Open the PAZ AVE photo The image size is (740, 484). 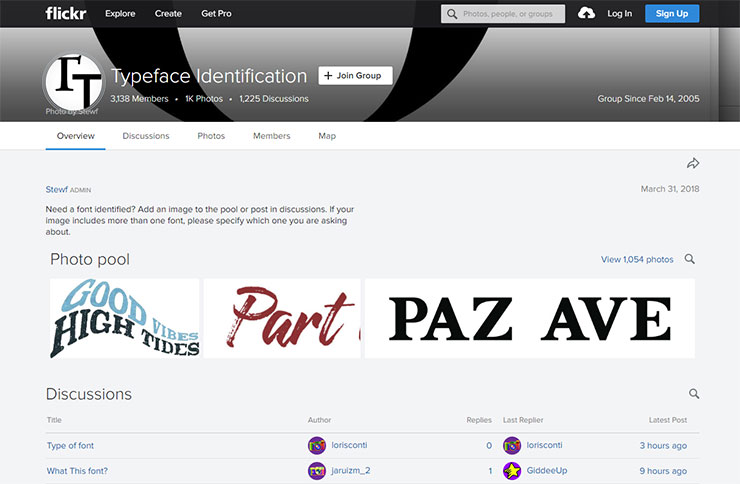point(530,318)
